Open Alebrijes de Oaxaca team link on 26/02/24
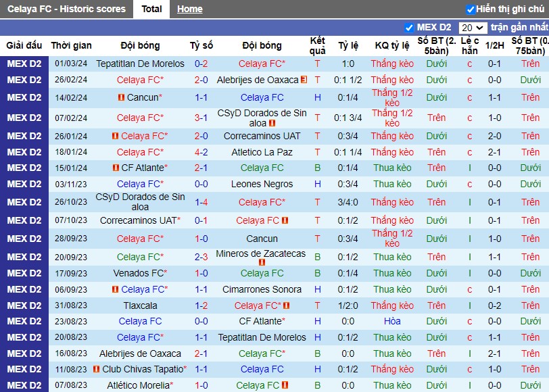This screenshot has width=549, height=392. 258,80
